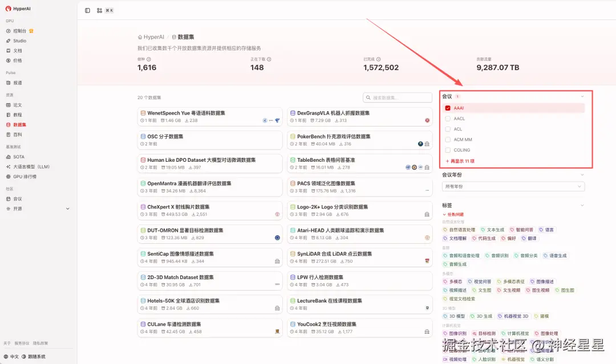The image size is (616, 364).
Task: Check the ACL conference checkbox
Action: tap(448, 129)
